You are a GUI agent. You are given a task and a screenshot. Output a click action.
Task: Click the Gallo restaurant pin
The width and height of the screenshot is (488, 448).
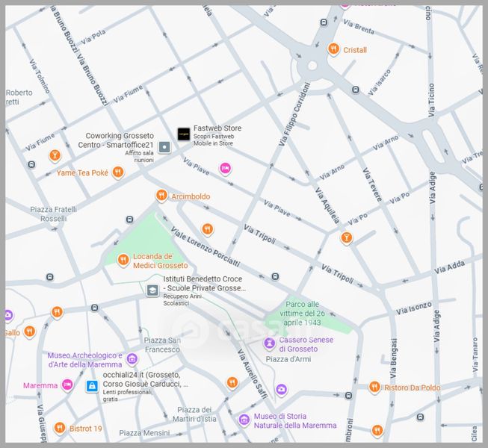(x=29, y=332)
